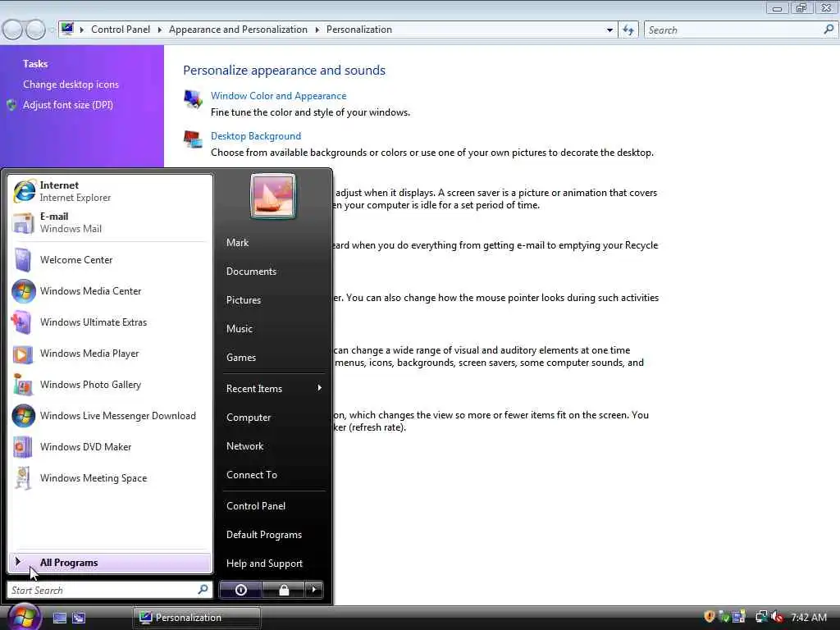The image size is (840, 630).
Task: Expand Recent Items submenu
Action: click(x=273, y=388)
